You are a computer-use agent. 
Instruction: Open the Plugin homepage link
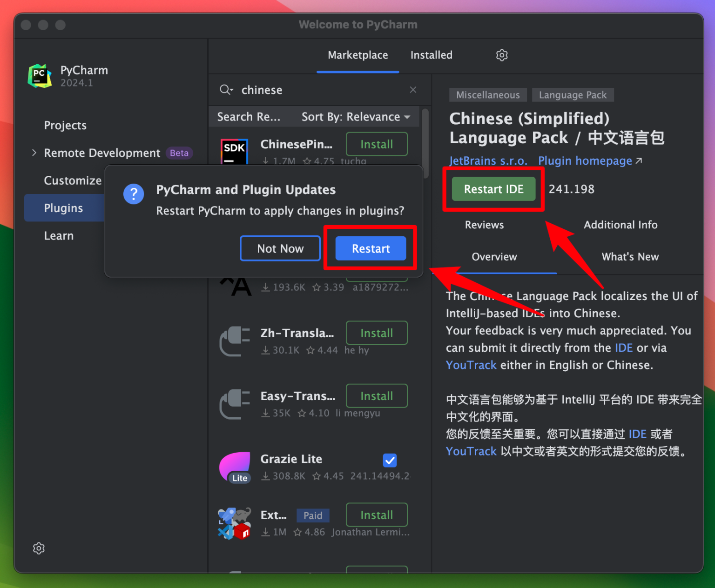click(585, 161)
